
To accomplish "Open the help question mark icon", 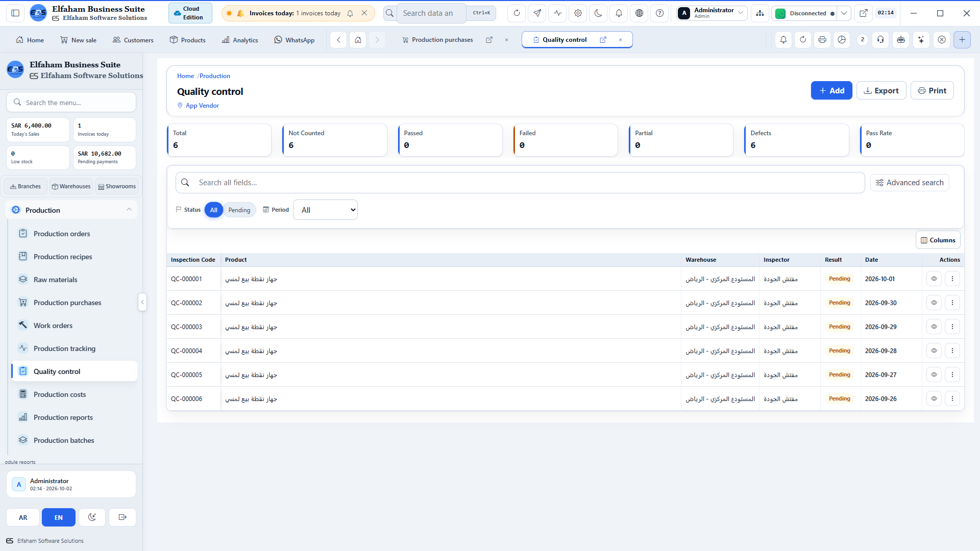I will tap(659, 13).
